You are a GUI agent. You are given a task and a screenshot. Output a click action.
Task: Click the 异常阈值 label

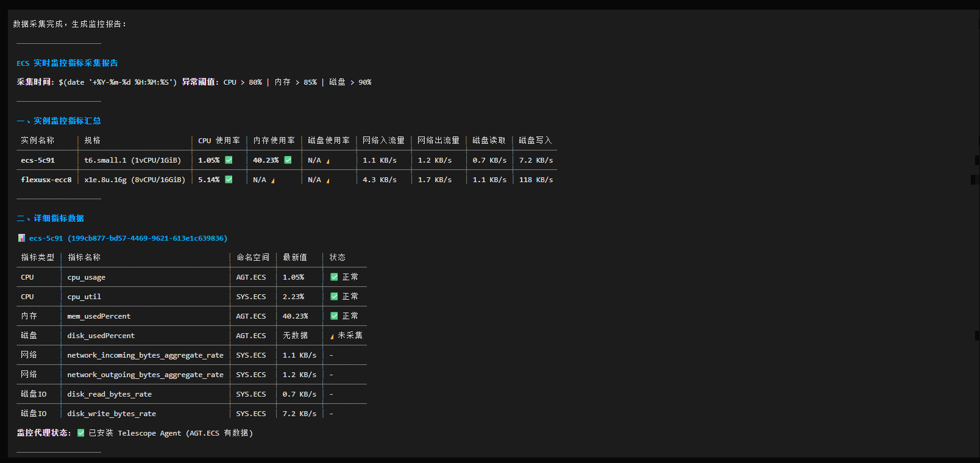(x=199, y=82)
